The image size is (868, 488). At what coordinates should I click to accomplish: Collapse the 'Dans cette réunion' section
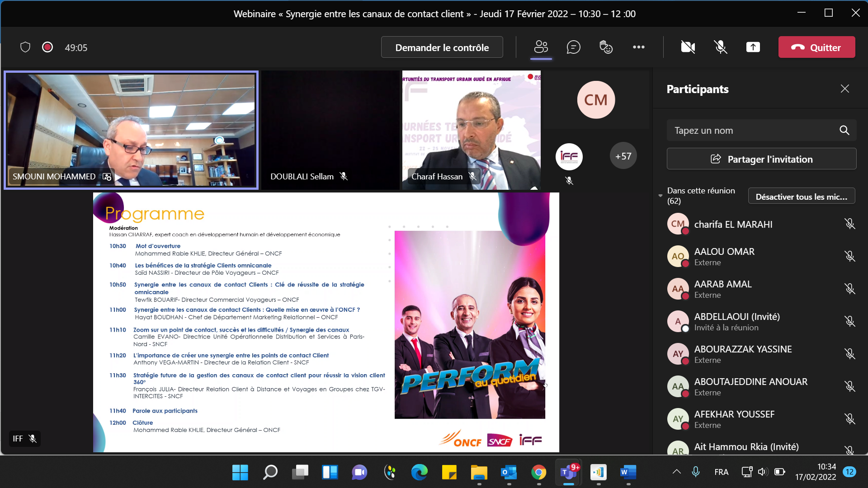tap(660, 196)
